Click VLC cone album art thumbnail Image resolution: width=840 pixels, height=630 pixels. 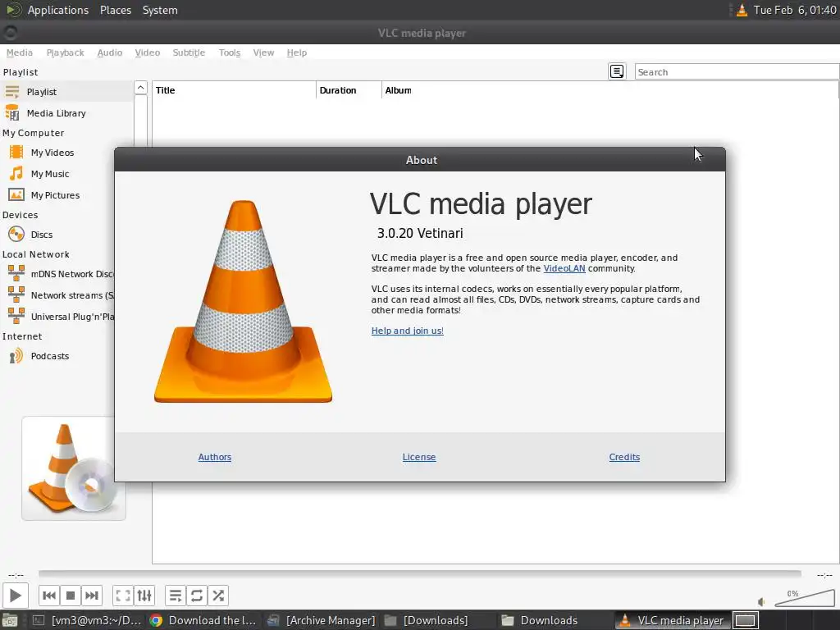74,468
